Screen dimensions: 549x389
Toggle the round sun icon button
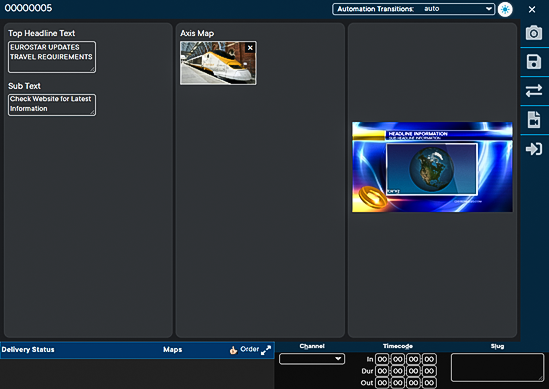[x=505, y=9]
